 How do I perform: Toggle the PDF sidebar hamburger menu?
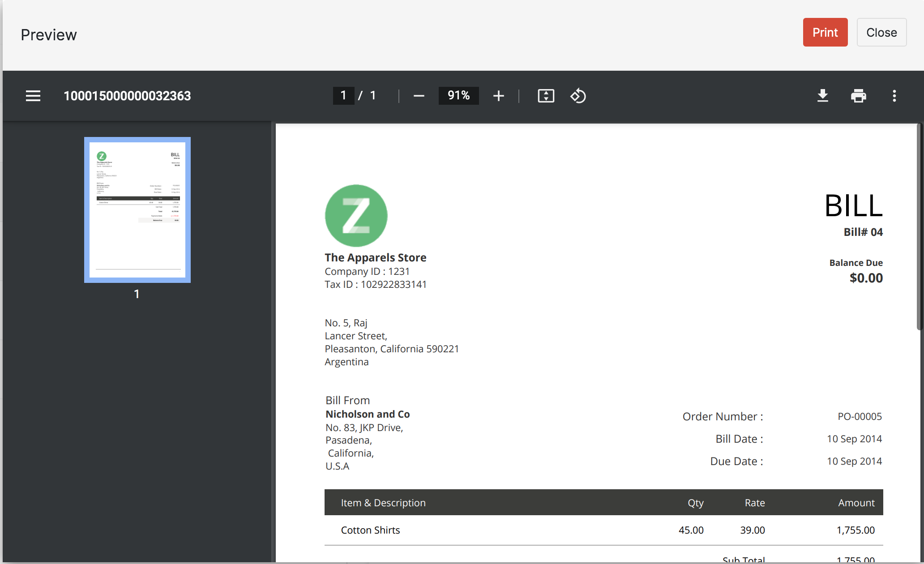(33, 96)
